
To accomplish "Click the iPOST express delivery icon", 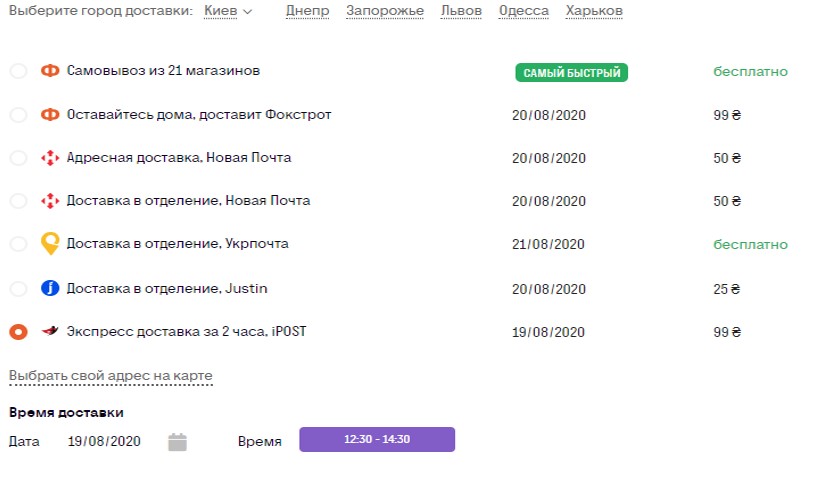I will pyautogui.click(x=50, y=331).
